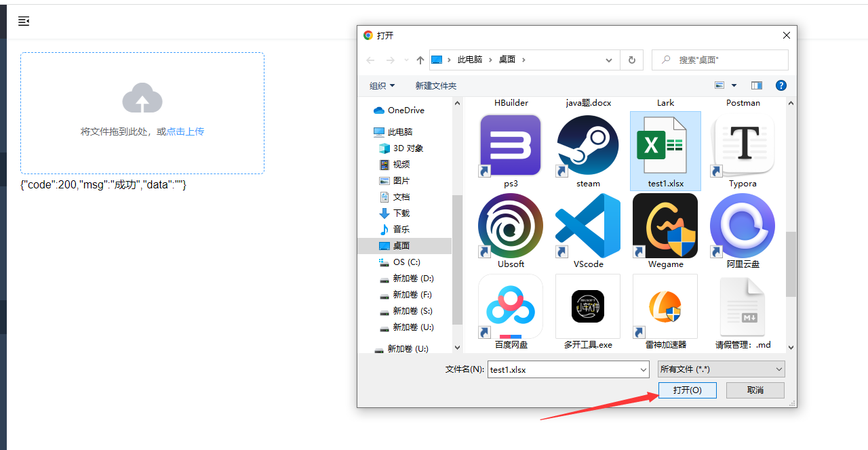This screenshot has height=450, width=868.
Task: Open 视频 folder in tree
Action: point(395,165)
